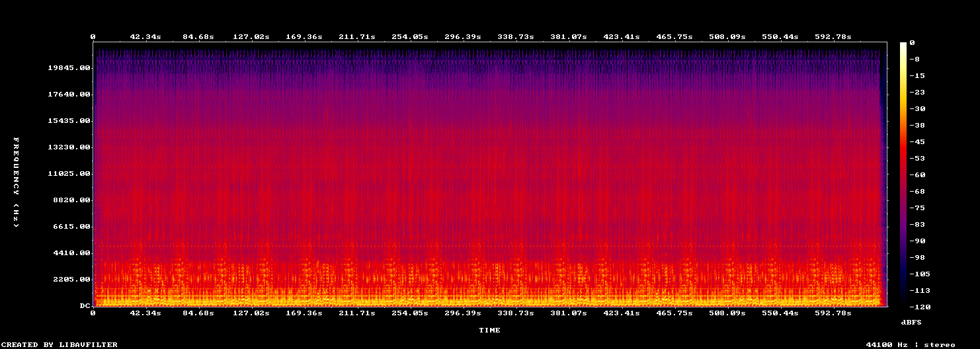Screen dimensions: 980x349
Task: Click the DC label on frequency axis
Action: (85, 306)
